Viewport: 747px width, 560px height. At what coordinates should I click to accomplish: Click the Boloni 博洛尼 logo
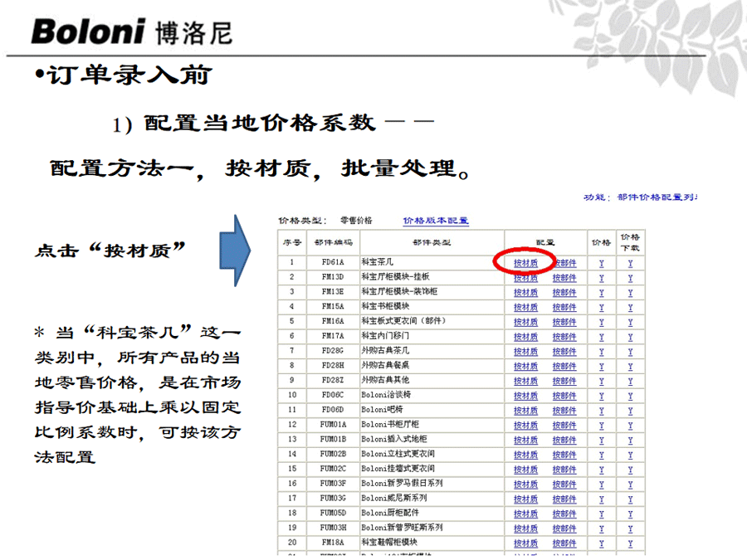pyautogui.click(x=131, y=32)
